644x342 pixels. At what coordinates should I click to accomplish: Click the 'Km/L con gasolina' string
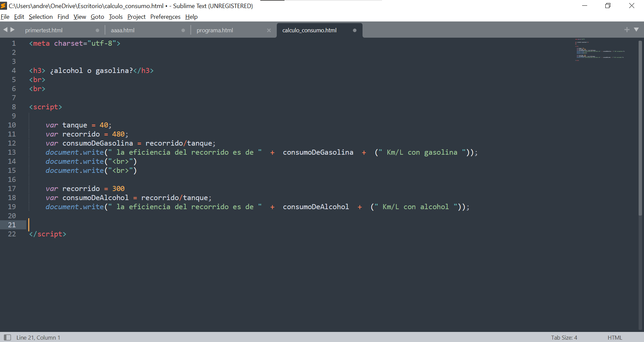click(422, 152)
